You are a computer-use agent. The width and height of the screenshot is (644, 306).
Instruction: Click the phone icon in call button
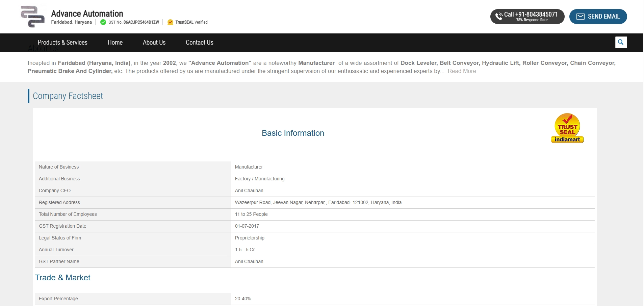[499, 16]
